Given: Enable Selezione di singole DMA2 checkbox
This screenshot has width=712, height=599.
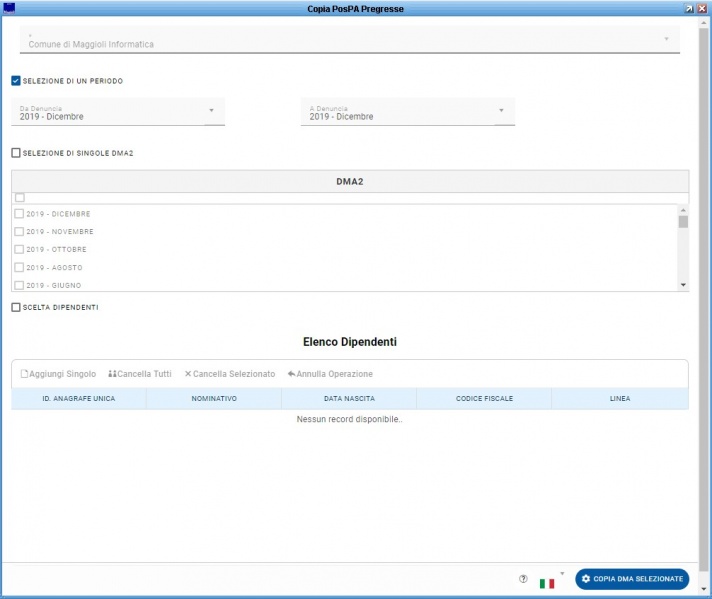Looking at the screenshot, I should click(x=16, y=153).
